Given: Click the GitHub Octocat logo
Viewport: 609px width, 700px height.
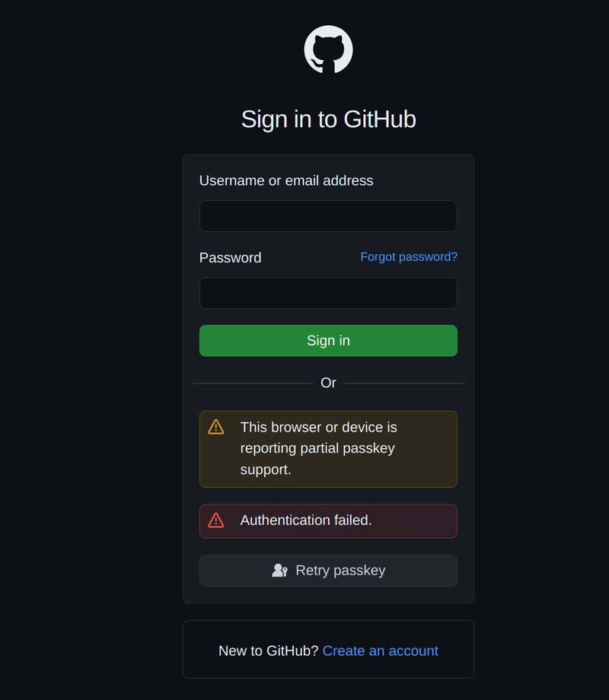Looking at the screenshot, I should pyautogui.click(x=328, y=49).
